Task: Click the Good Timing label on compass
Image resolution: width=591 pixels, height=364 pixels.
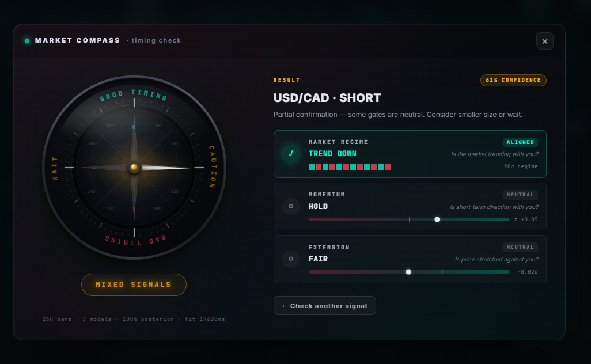Action: point(134,94)
